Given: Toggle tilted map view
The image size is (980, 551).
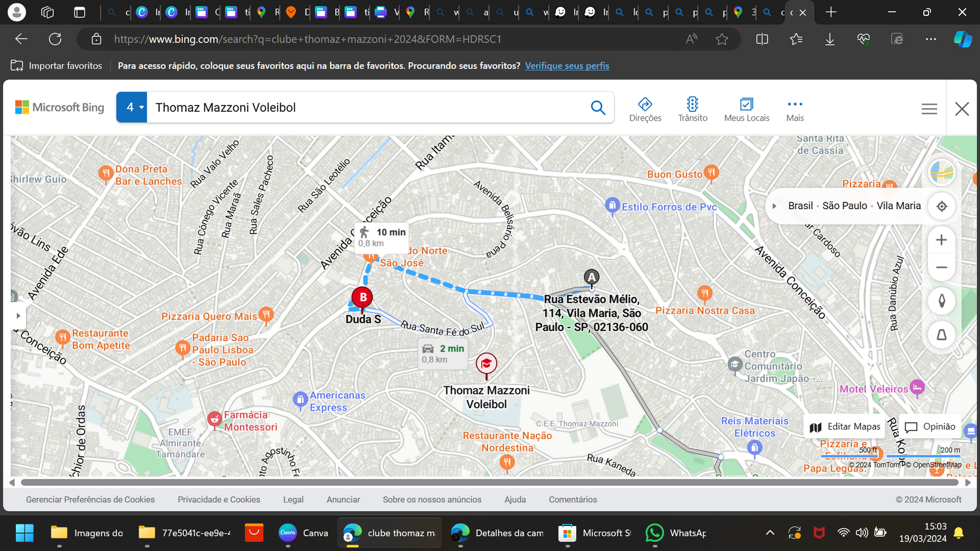Looking at the screenshot, I should pos(941,335).
